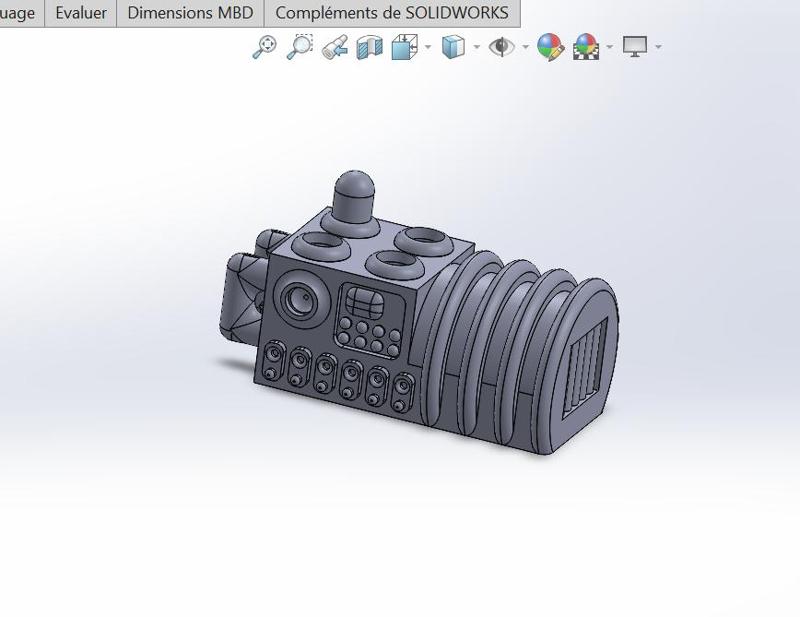The image size is (800, 617).
Task: Select the dome-shaped knob on model top
Action: point(354,196)
